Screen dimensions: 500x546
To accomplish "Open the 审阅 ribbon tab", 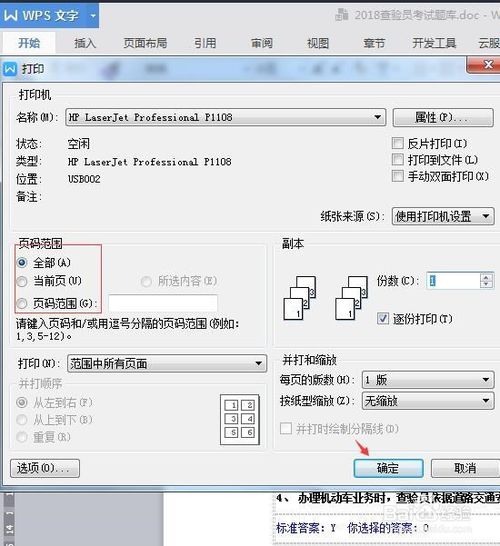I will (x=262, y=43).
